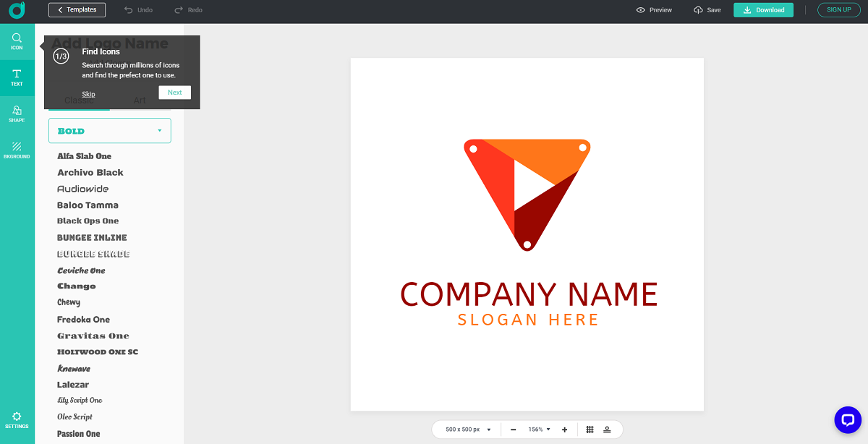Save the current logo
Screen dimensions: 868x444
(707, 10)
